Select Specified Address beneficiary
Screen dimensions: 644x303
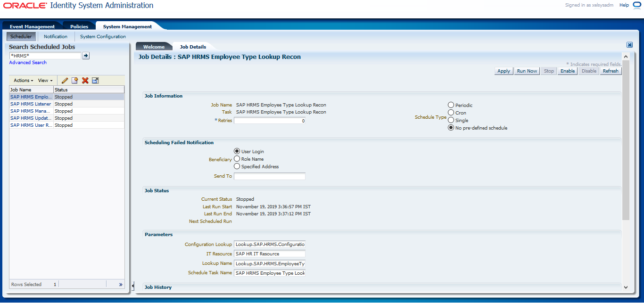coord(237,166)
